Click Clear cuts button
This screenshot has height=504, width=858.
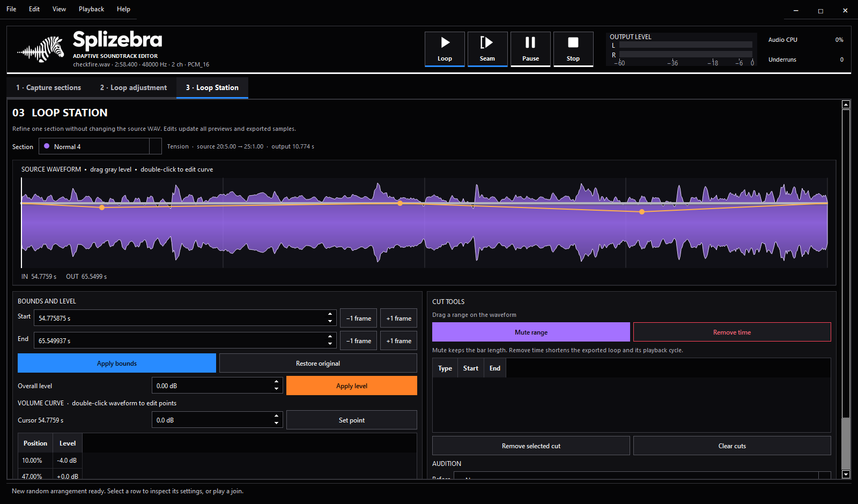(x=732, y=446)
